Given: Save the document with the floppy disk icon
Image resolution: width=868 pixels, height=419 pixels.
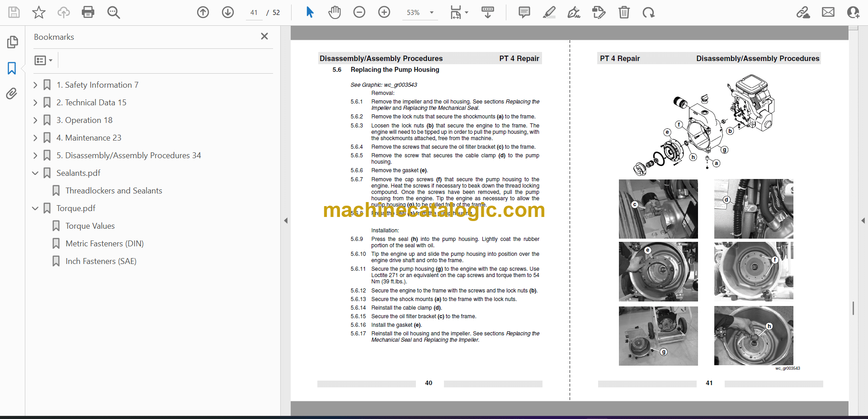Looking at the screenshot, I should coord(14,12).
